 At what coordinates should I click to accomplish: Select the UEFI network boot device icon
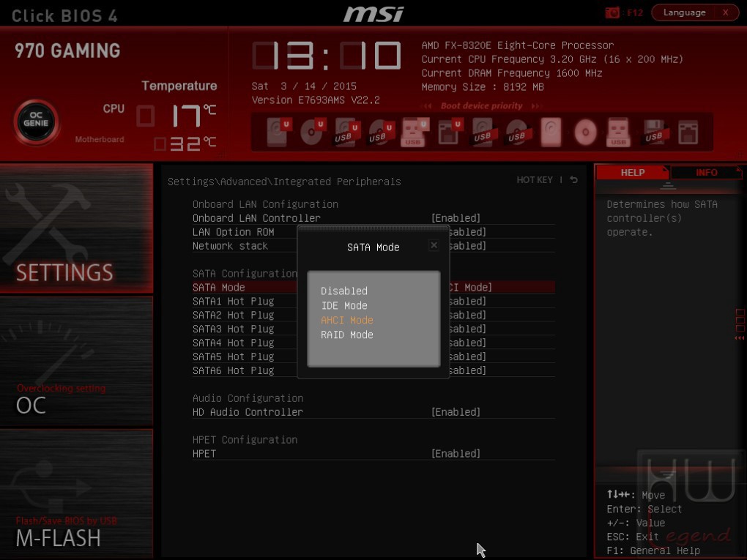(450, 132)
